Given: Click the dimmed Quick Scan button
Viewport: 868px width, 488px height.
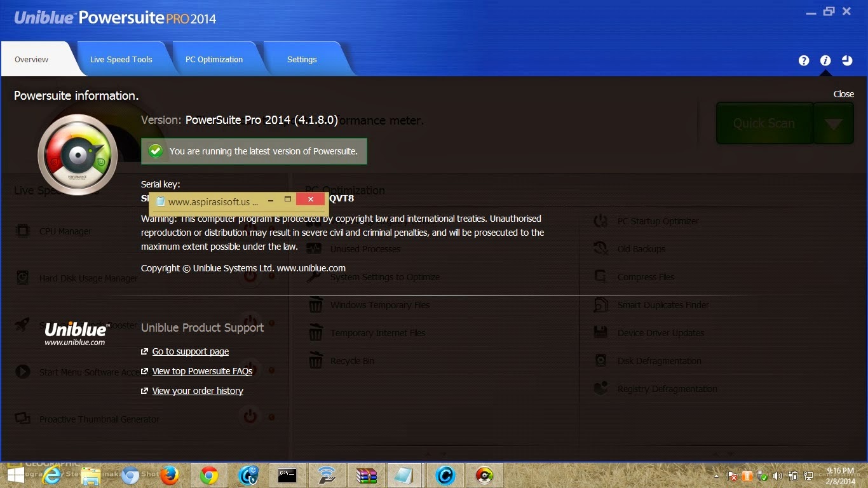Looking at the screenshot, I should [x=764, y=123].
